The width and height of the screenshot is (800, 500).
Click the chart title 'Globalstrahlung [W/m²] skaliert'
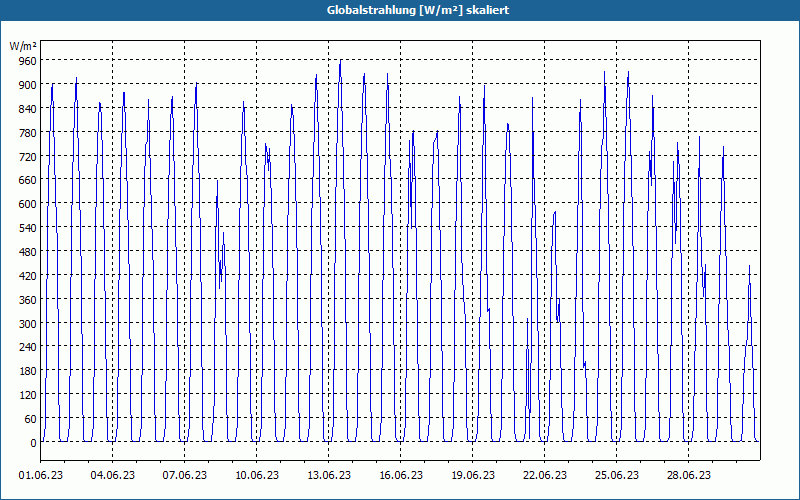click(x=418, y=10)
